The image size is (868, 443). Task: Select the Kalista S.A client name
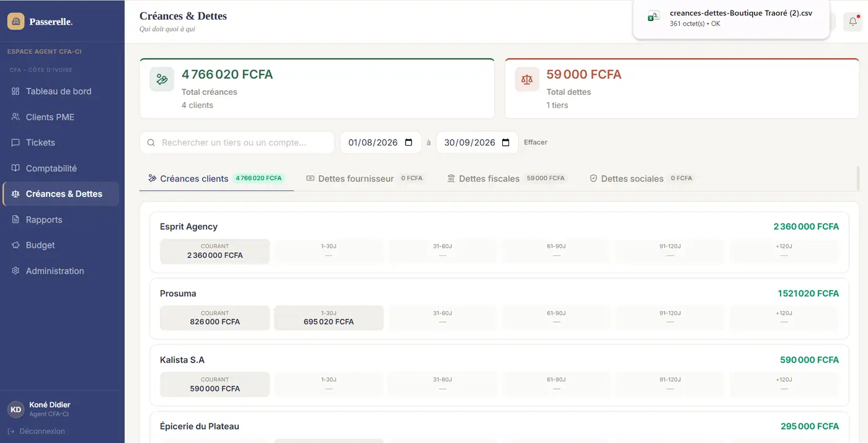tap(182, 360)
